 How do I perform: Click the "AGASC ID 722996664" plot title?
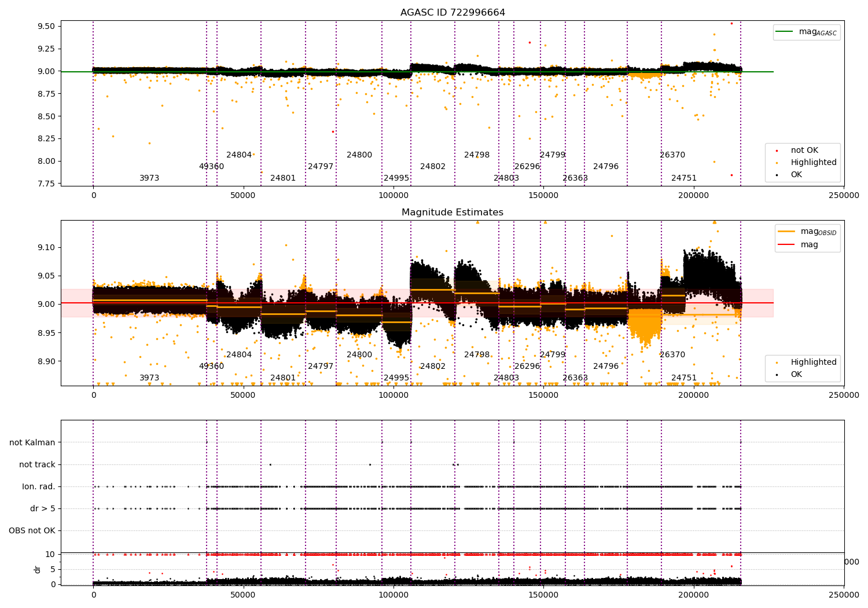coord(453,13)
